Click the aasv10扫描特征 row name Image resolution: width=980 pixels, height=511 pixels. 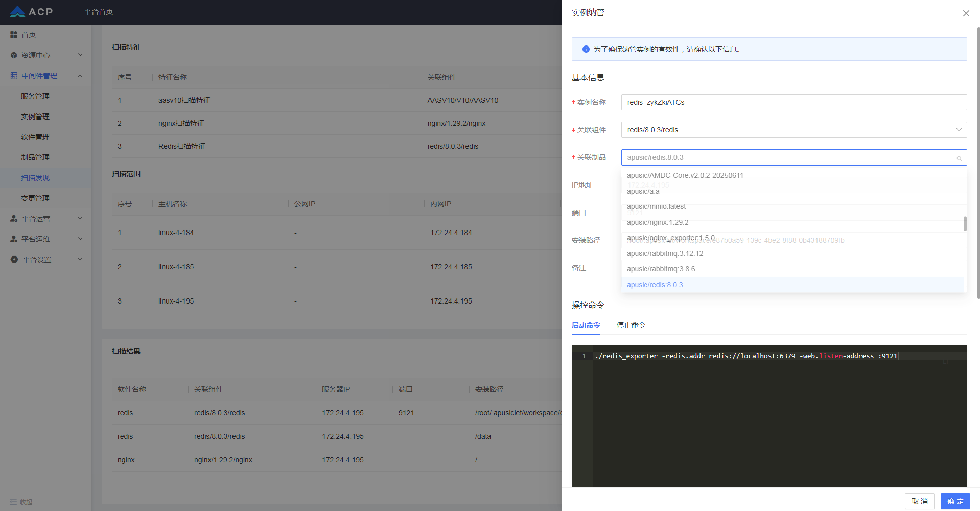point(184,100)
